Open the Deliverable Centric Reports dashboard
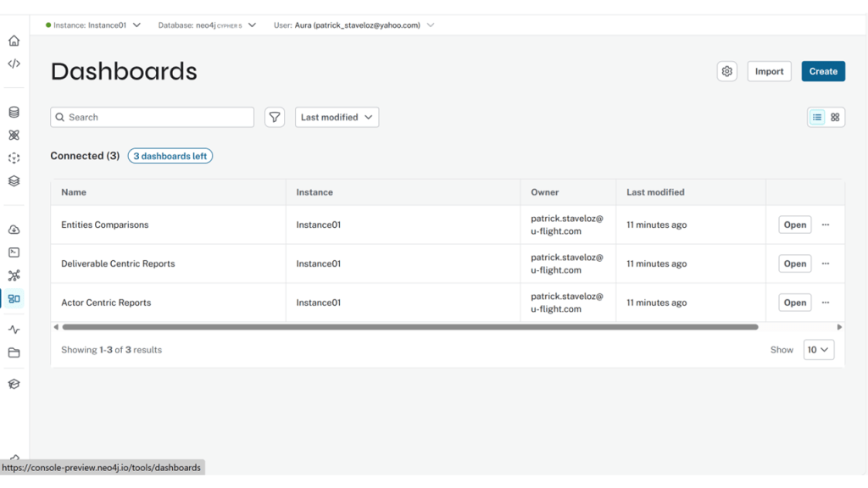 tap(794, 263)
